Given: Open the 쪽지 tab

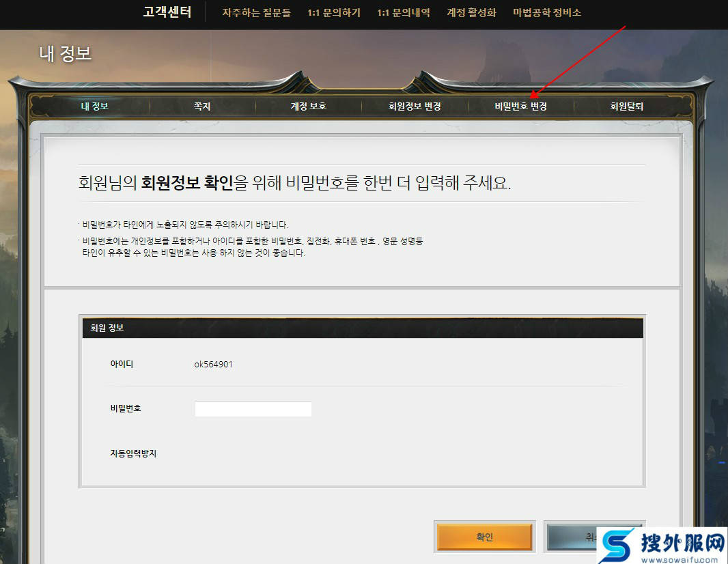Looking at the screenshot, I should point(202,107).
